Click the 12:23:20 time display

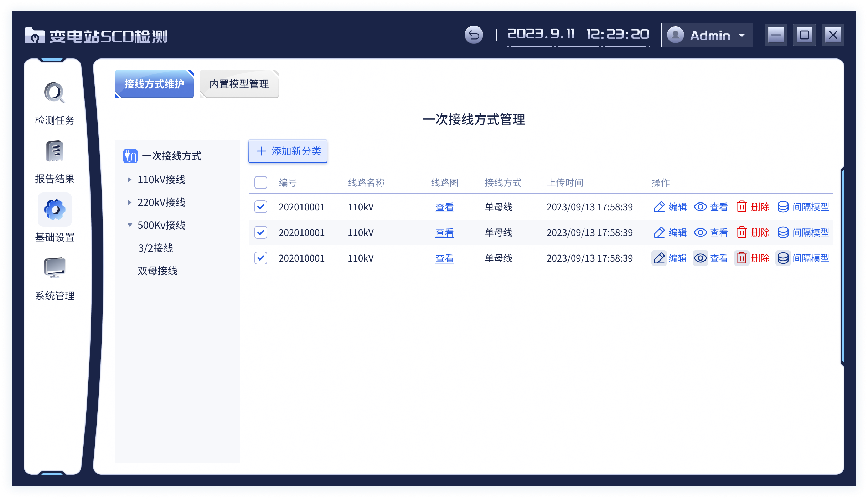coord(618,35)
